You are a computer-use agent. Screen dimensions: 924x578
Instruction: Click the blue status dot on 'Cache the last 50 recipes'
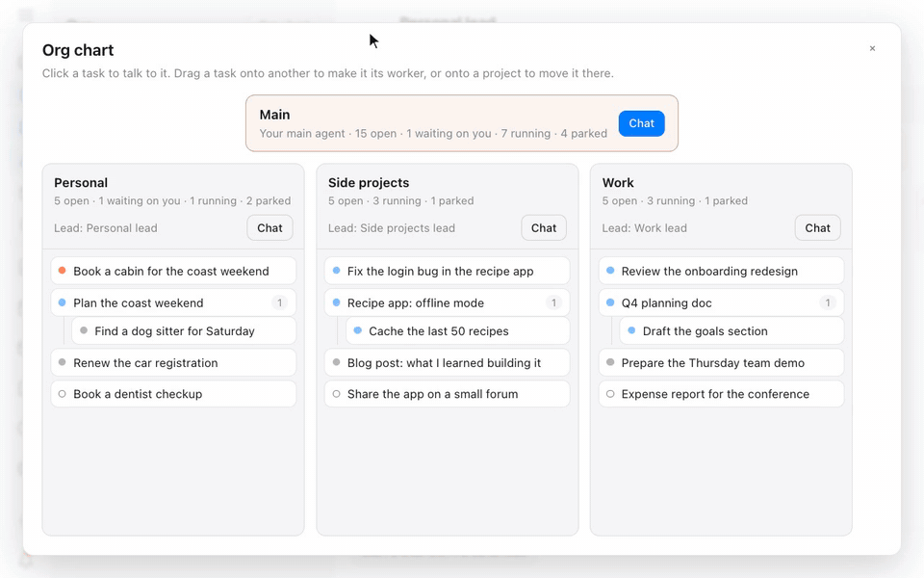[x=358, y=330]
